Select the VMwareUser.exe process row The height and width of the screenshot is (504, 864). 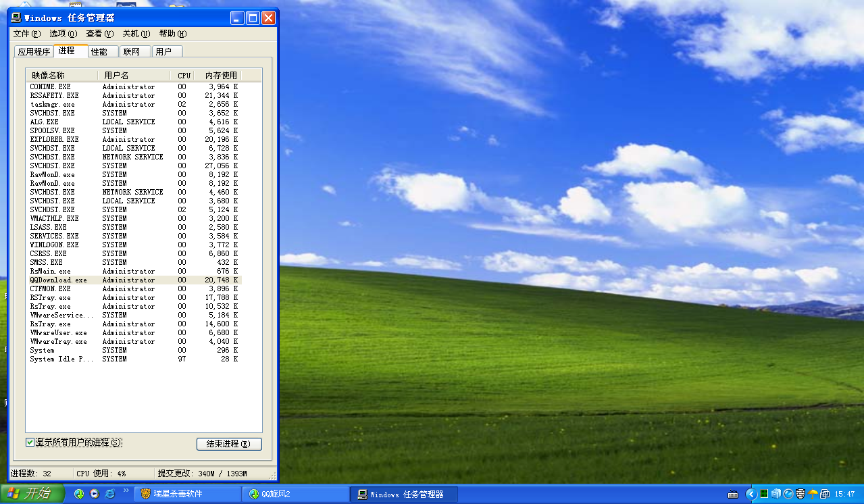click(134, 332)
